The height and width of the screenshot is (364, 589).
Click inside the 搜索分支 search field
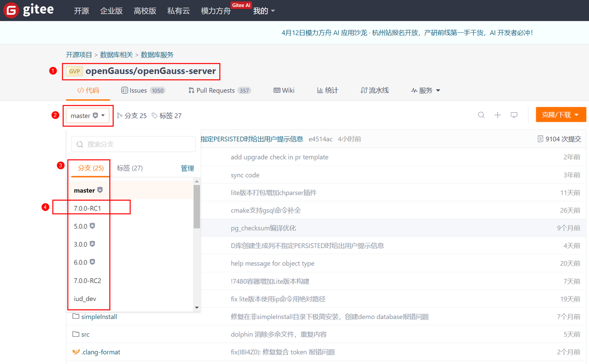[133, 144]
